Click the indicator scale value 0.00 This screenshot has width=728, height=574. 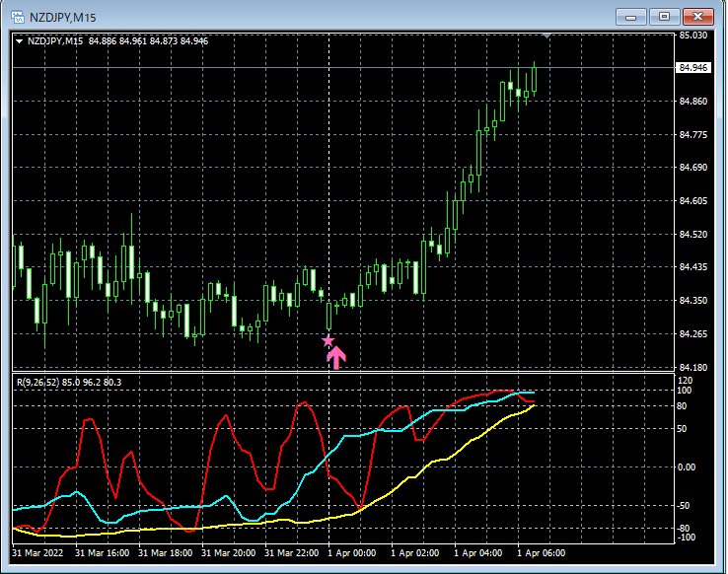[687, 467]
